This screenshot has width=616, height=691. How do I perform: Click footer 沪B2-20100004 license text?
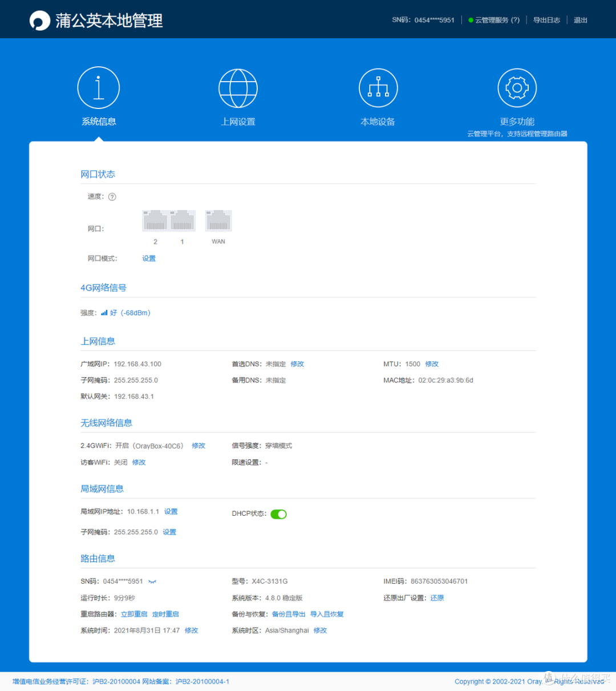coord(116,681)
